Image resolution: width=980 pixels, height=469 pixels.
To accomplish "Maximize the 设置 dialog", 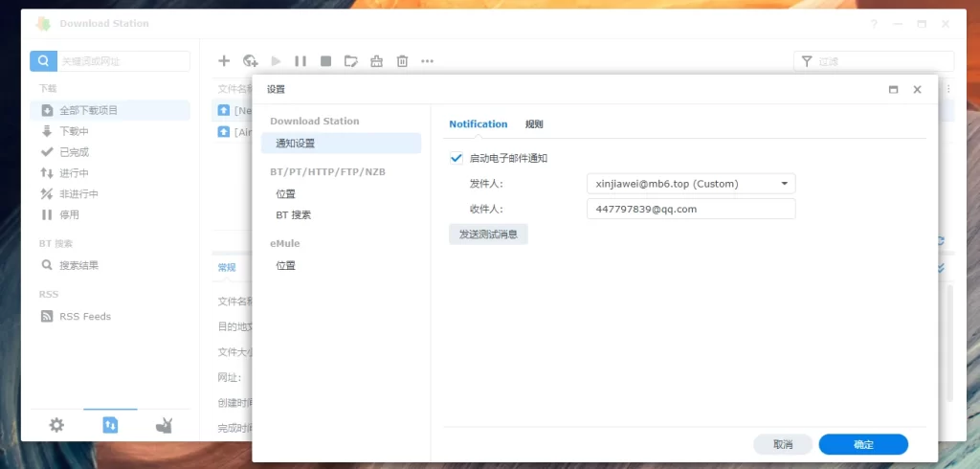I will pyautogui.click(x=894, y=89).
